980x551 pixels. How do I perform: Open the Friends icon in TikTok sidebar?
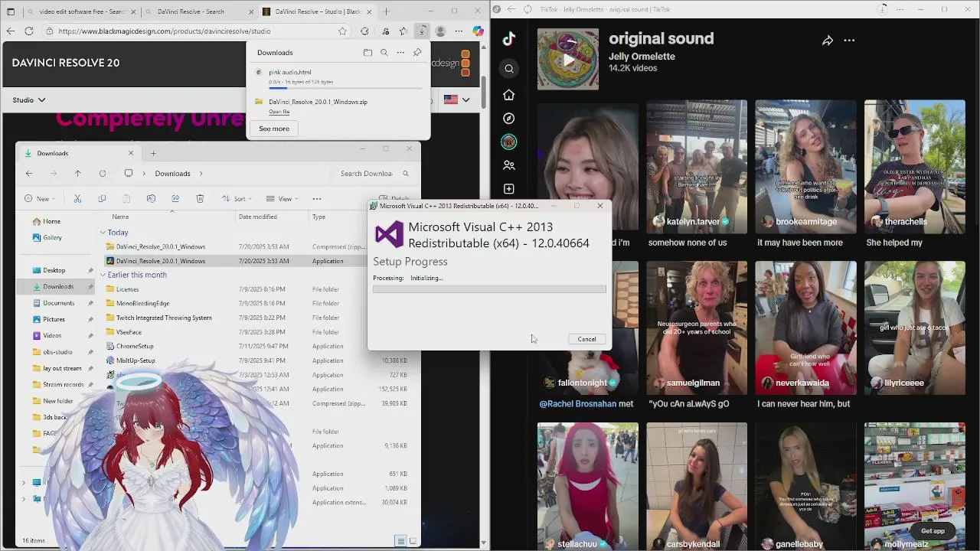click(x=509, y=165)
